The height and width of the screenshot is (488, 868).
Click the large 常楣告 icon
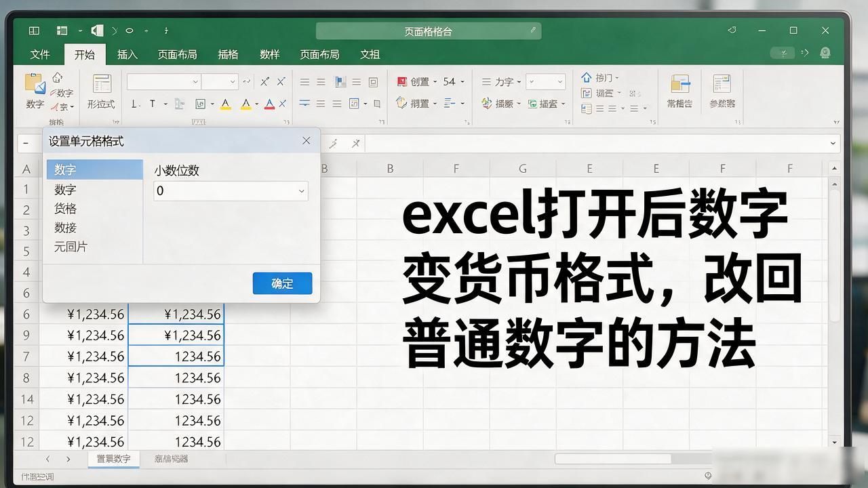point(679,84)
